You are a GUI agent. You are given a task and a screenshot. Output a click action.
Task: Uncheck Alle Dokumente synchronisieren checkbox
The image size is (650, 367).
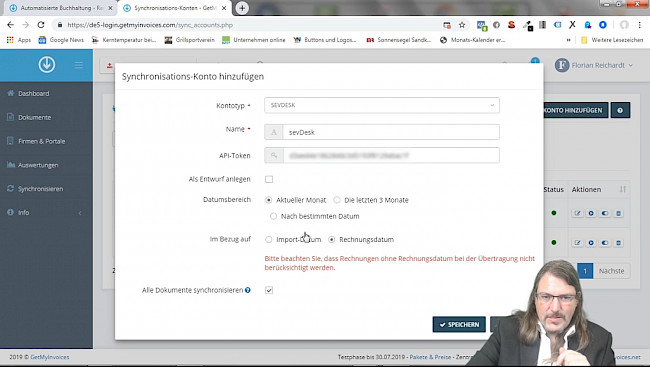(x=269, y=290)
